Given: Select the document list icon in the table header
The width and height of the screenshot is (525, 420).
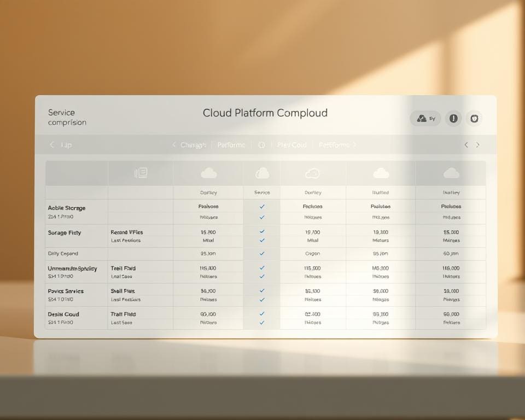Looking at the screenshot, I should click(x=141, y=172).
